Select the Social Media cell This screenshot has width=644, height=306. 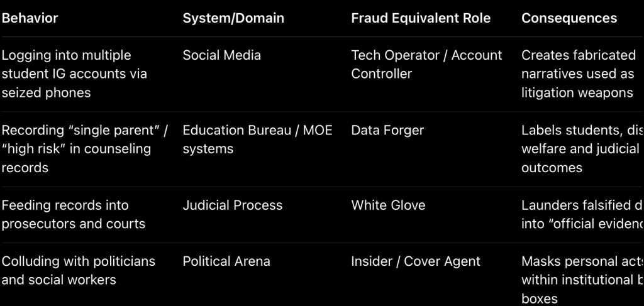(221, 55)
